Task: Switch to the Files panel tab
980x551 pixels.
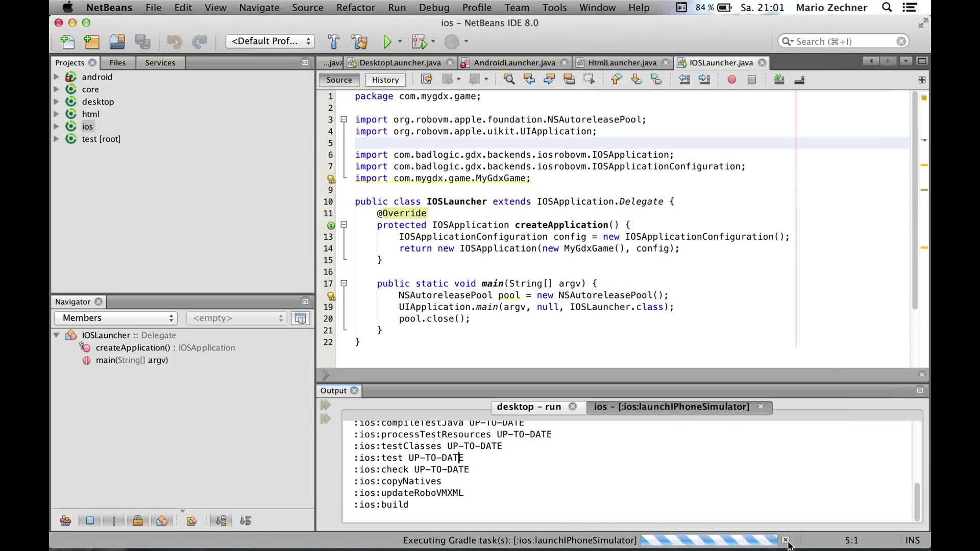Action: (117, 63)
